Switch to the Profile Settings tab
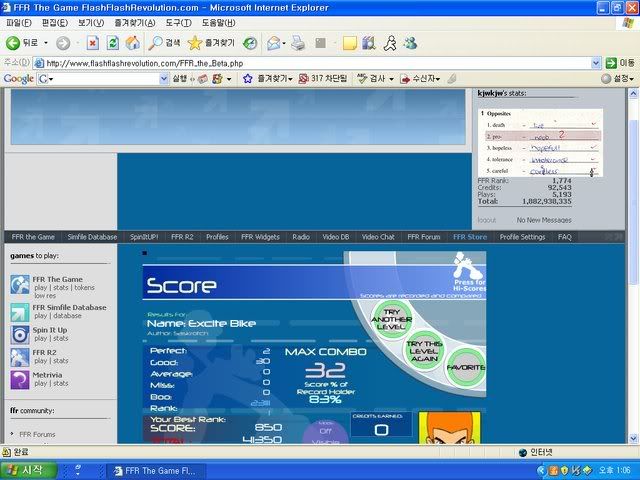 [522, 237]
